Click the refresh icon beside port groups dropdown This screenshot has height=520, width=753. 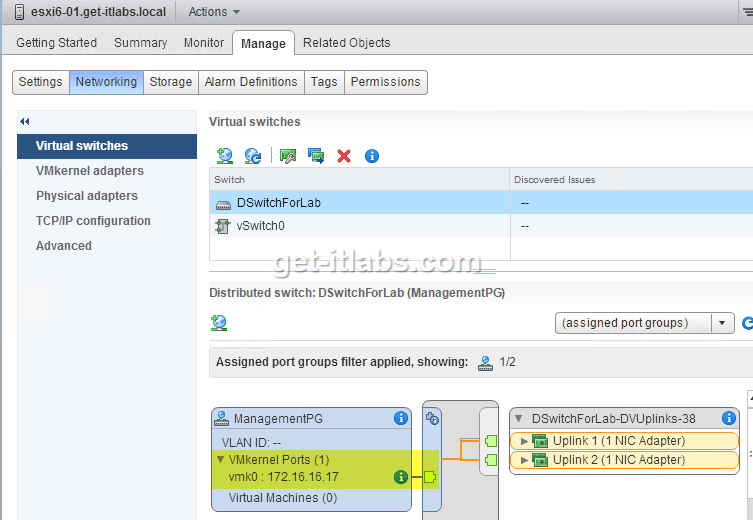[747, 323]
